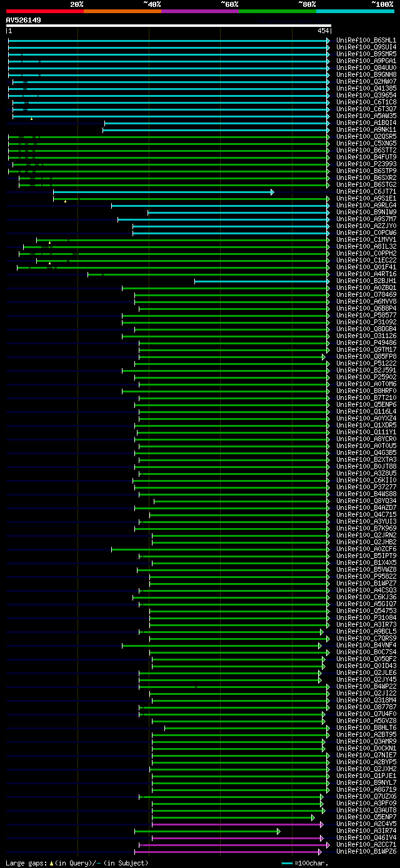Select the UniRef100_B1WPZ6 label
The height and width of the screenshot is (868, 400).
[x=366, y=851]
